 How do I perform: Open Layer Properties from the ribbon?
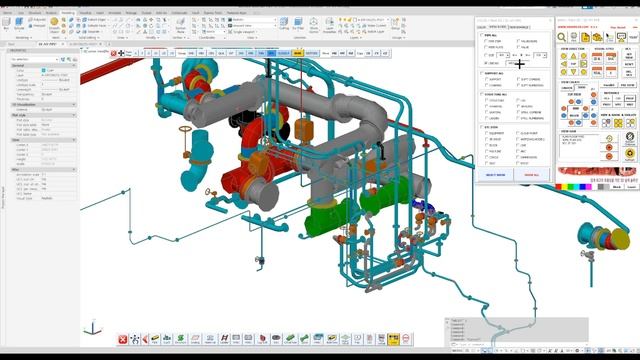coord(329,24)
